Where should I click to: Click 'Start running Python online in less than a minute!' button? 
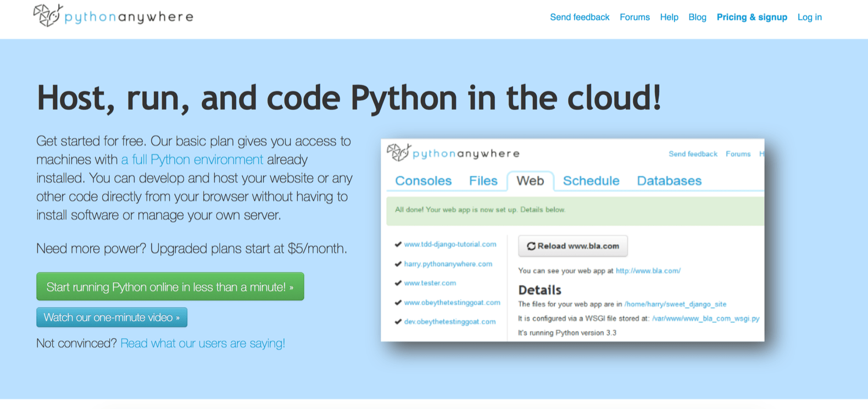[170, 287]
